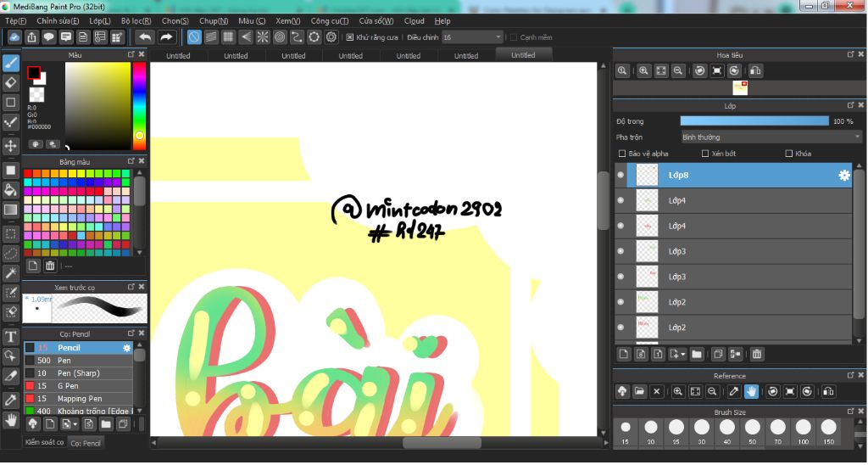This screenshot has width=868, height=465.
Task: Open Pencil brush settings gear
Action: (x=127, y=348)
